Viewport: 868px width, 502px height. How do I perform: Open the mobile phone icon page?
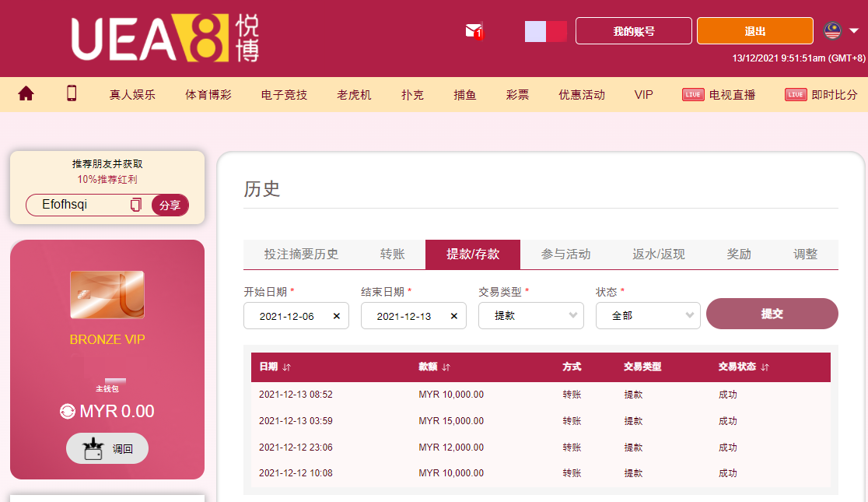72,94
